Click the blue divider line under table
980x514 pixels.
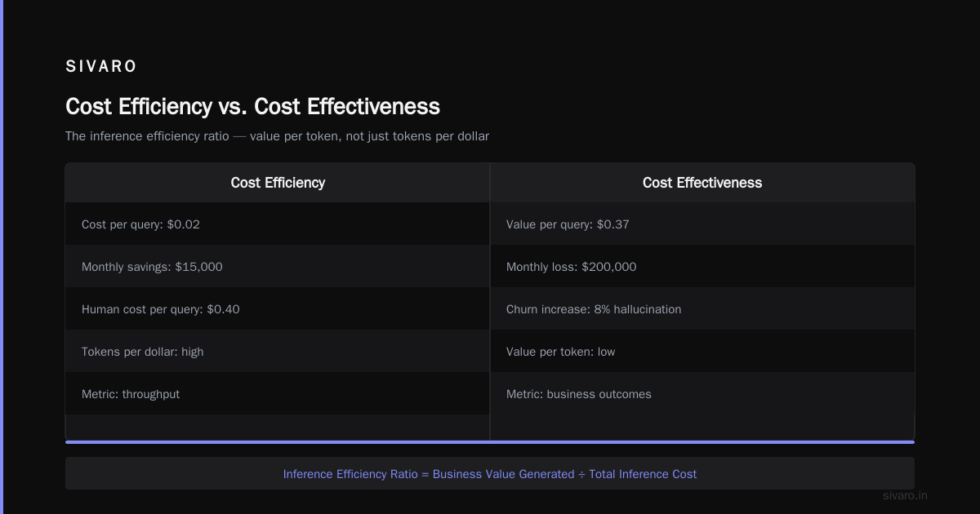490,441
